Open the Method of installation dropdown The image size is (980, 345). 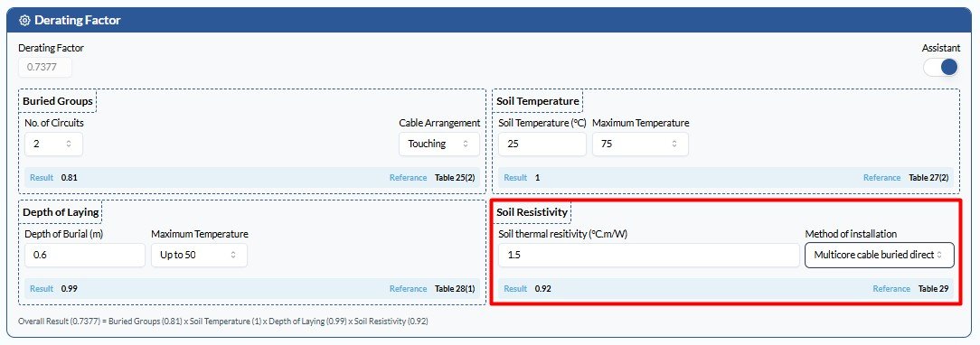click(x=880, y=256)
